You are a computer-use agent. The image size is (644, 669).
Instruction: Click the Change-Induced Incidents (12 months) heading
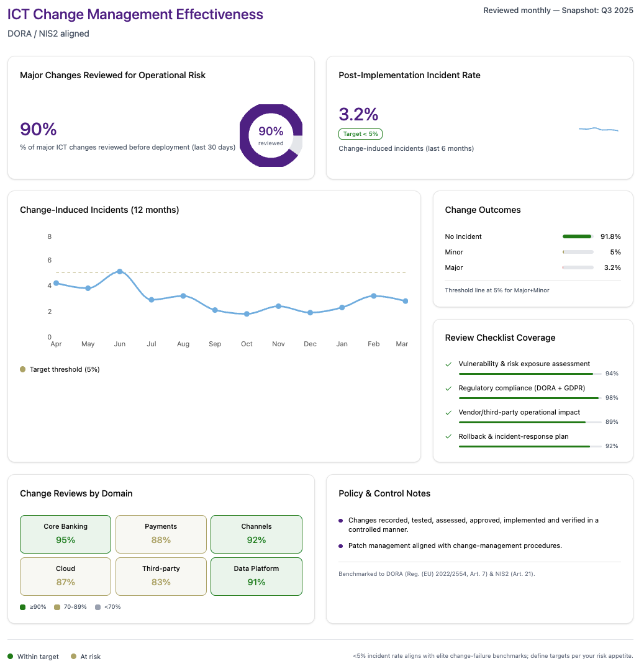[x=99, y=210]
